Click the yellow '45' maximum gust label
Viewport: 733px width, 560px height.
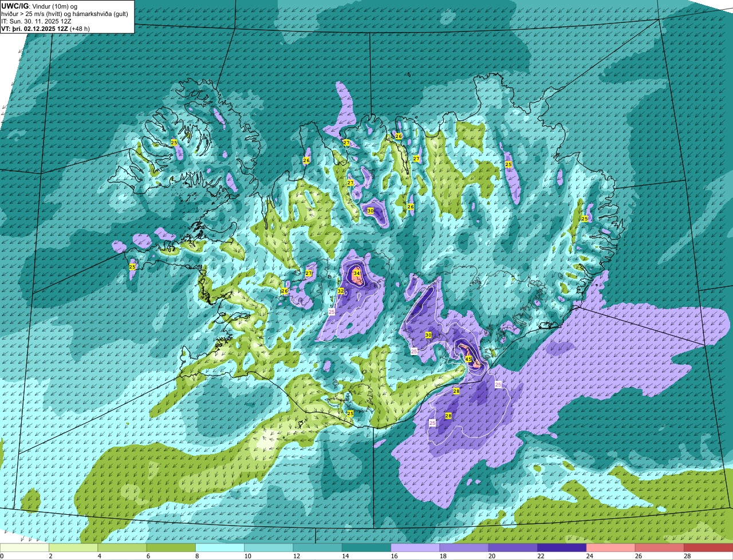[468, 359]
